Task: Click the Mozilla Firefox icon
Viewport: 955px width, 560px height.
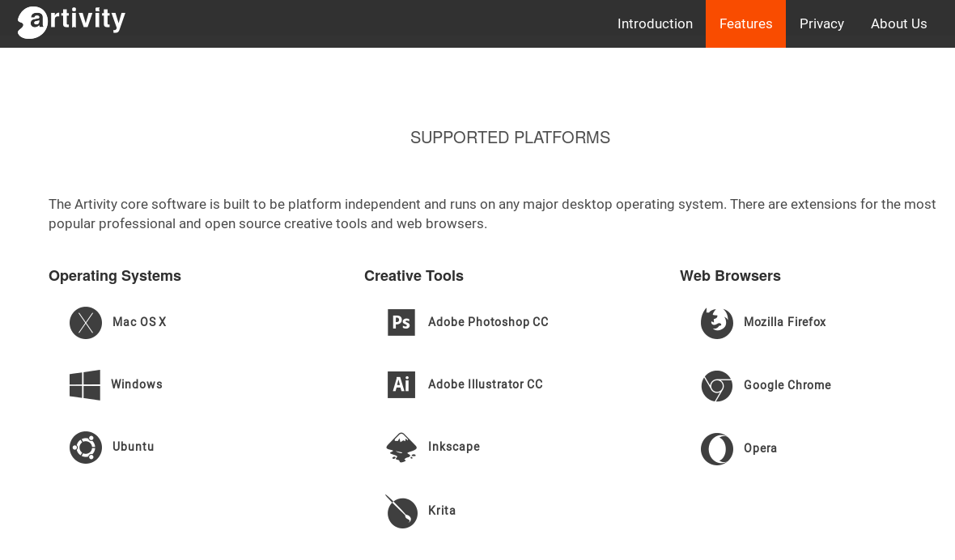Action: (x=717, y=323)
